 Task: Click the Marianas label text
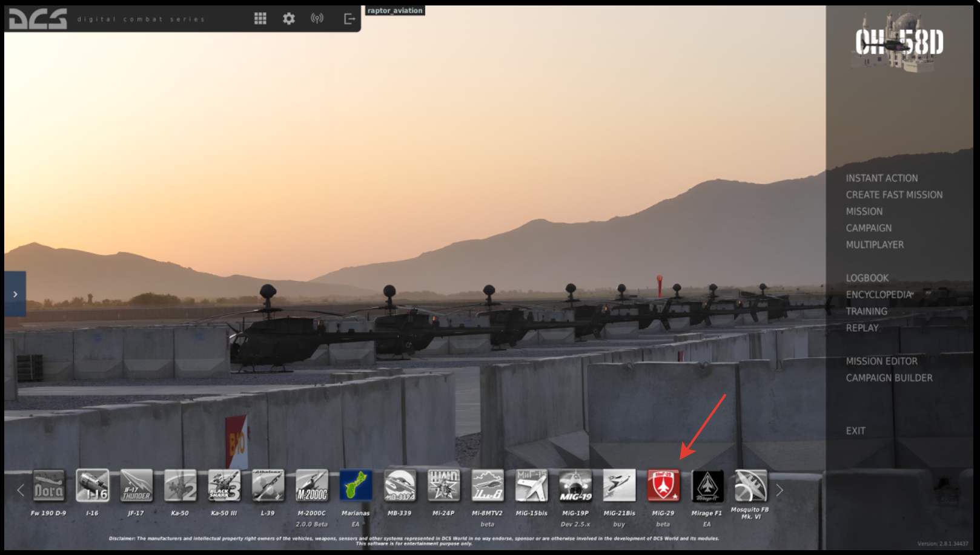[x=356, y=513]
